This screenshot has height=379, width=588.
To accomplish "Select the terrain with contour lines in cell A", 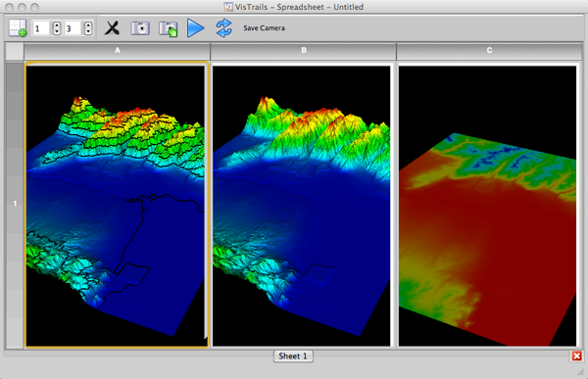I will tap(116, 205).
